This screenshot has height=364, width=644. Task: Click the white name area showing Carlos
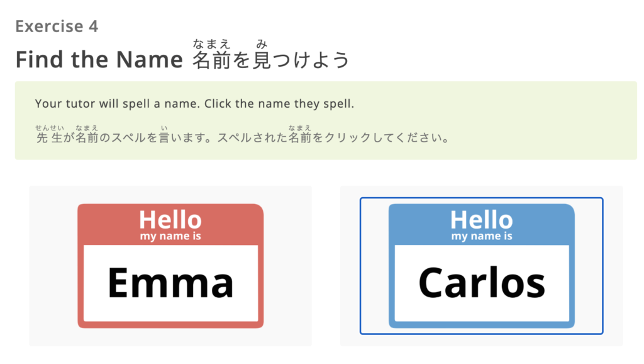click(x=481, y=282)
